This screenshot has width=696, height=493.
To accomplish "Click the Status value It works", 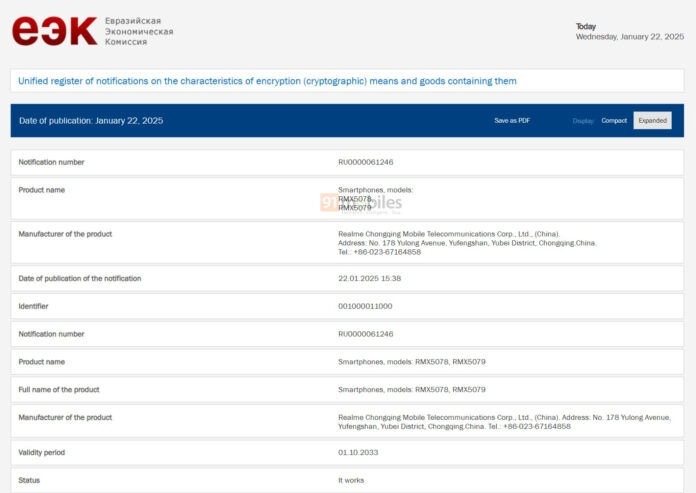I will click(x=352, y=480).
